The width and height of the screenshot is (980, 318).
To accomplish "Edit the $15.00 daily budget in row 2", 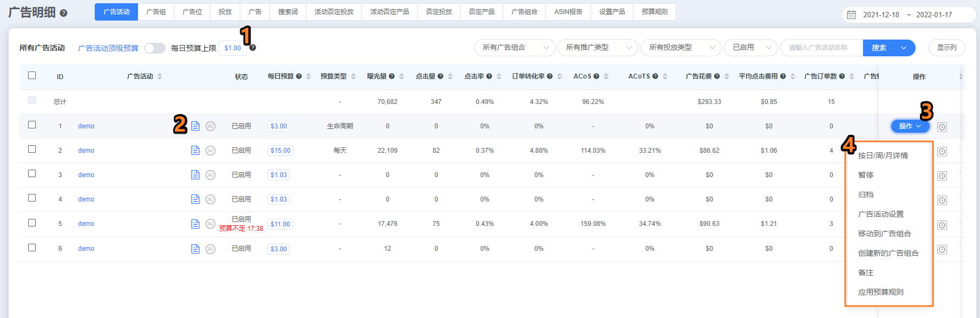I will pyautogui.click(x=280, y=151).
